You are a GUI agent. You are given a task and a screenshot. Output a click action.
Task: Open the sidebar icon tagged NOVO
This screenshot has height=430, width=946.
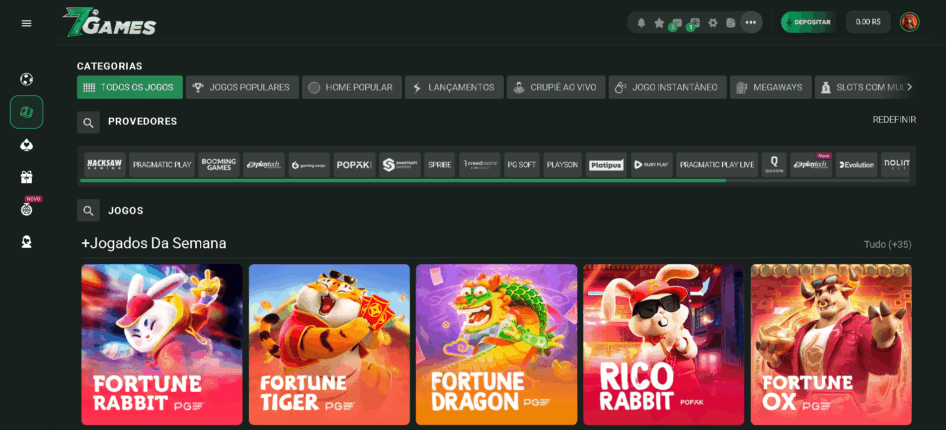coord(27,209)
